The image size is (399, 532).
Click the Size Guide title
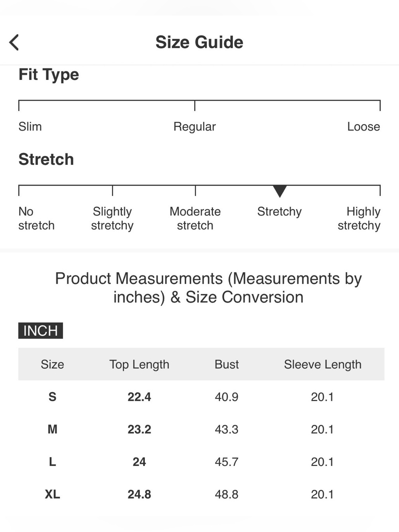199,42
